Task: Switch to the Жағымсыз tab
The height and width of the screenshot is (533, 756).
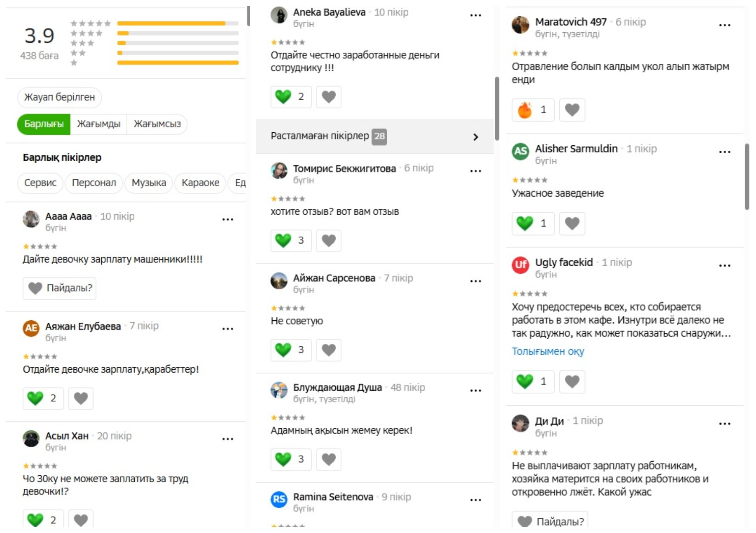Action: pyautogui.click(x=157, y=124)
